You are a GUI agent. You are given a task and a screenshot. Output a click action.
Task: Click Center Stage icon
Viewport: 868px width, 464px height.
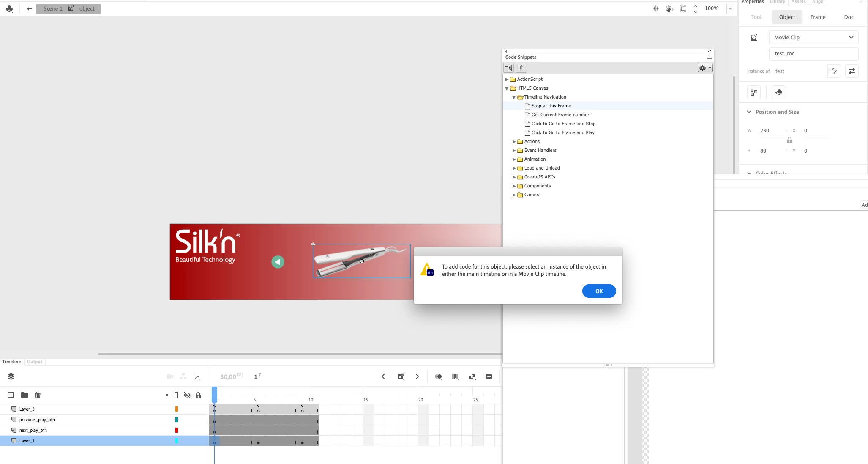[x=655, y=8]
